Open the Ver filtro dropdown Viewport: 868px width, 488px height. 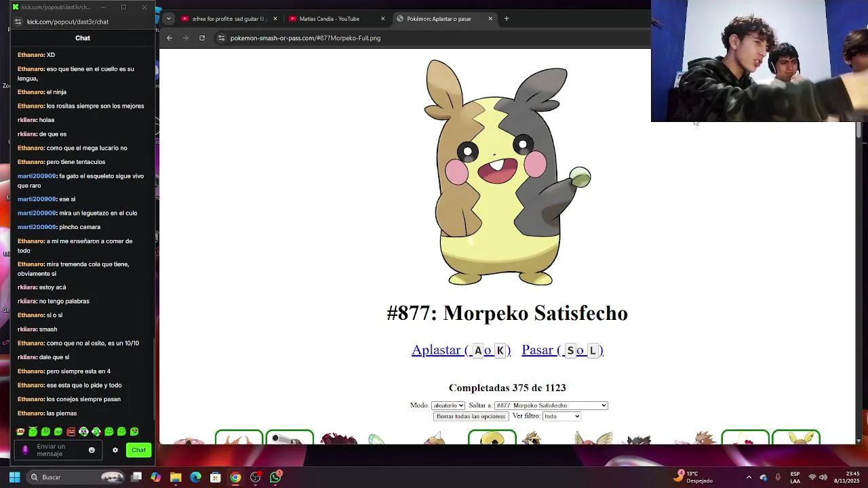click(x=561, y=416)
